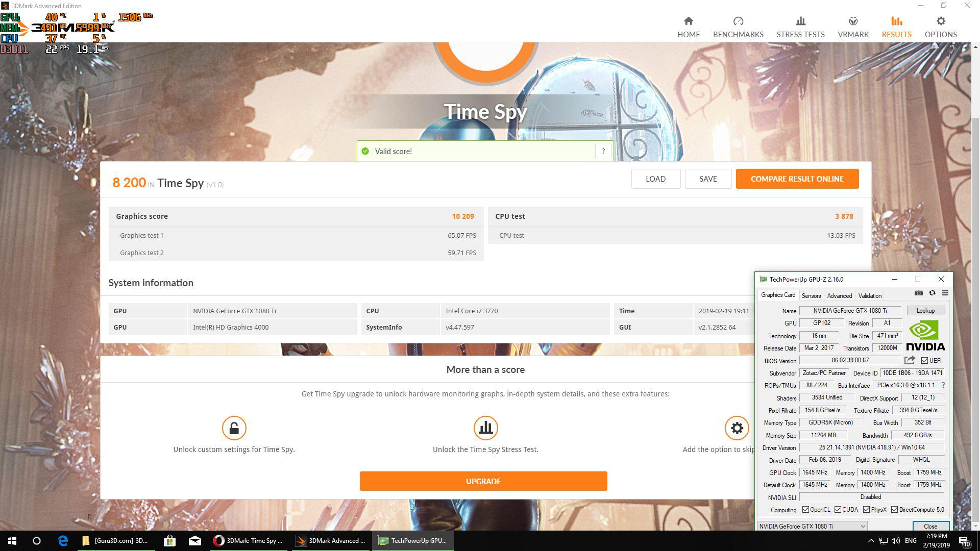
Task: Show hidden system tray icons
Action: [870, 541]
